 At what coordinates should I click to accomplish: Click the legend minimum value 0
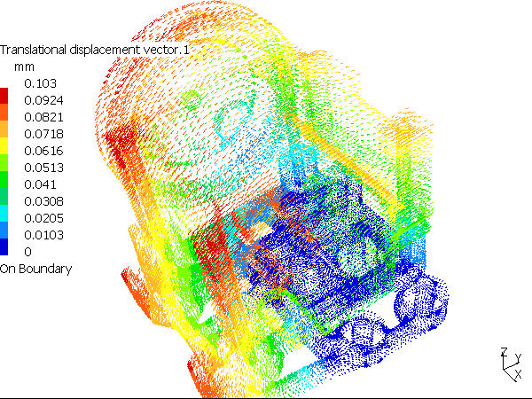(x=27, y=252)
